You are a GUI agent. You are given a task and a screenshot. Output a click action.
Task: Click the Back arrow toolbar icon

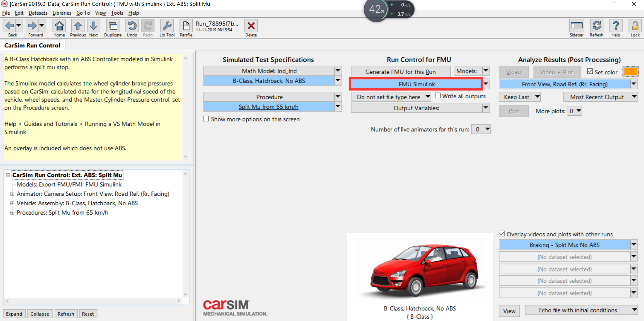point(10,26)
